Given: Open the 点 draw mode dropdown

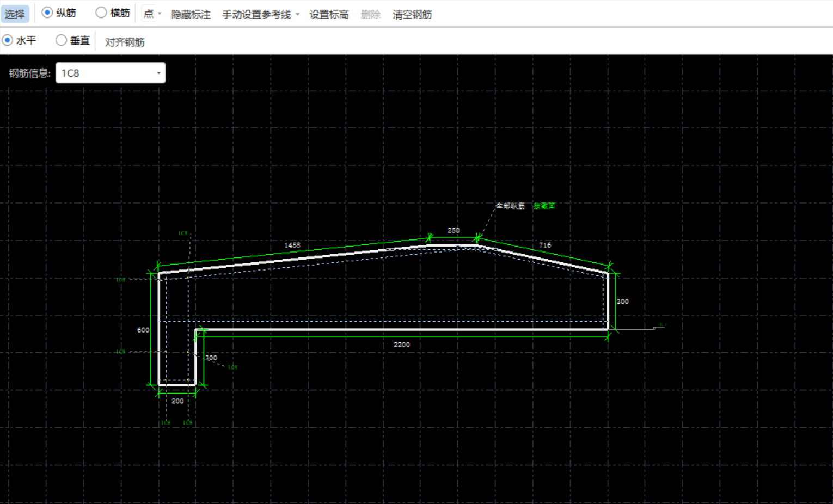Looking at the screenshot, I should coord(152,14).
